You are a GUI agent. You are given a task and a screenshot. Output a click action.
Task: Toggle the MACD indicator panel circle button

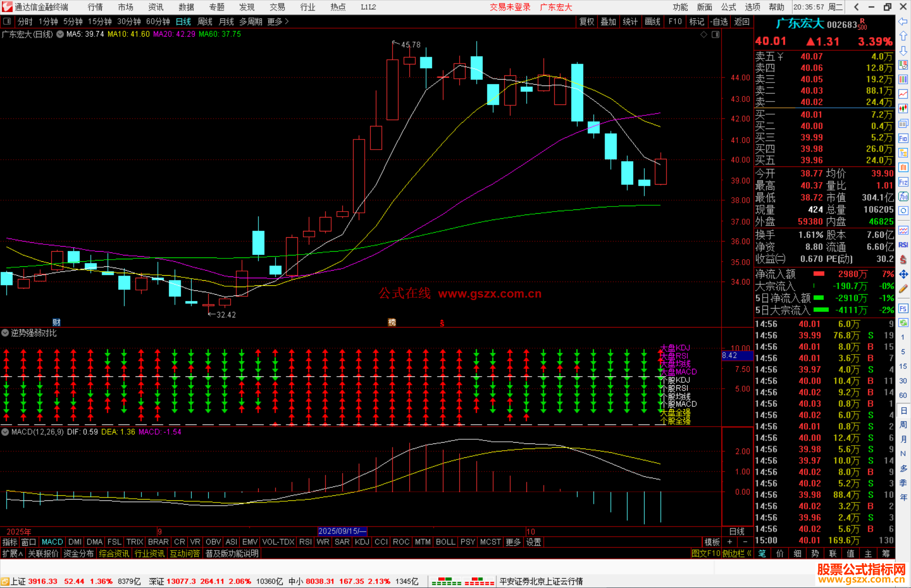(x=5, y=432)
